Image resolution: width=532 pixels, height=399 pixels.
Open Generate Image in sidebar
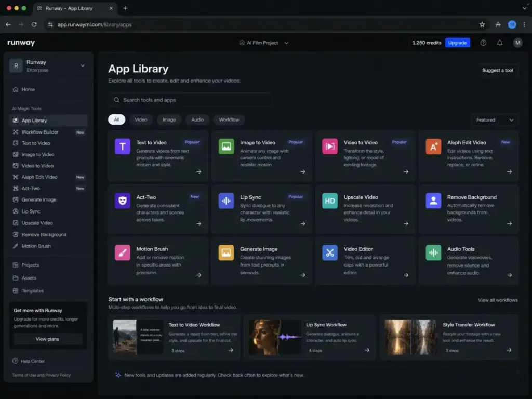[48, 199]
